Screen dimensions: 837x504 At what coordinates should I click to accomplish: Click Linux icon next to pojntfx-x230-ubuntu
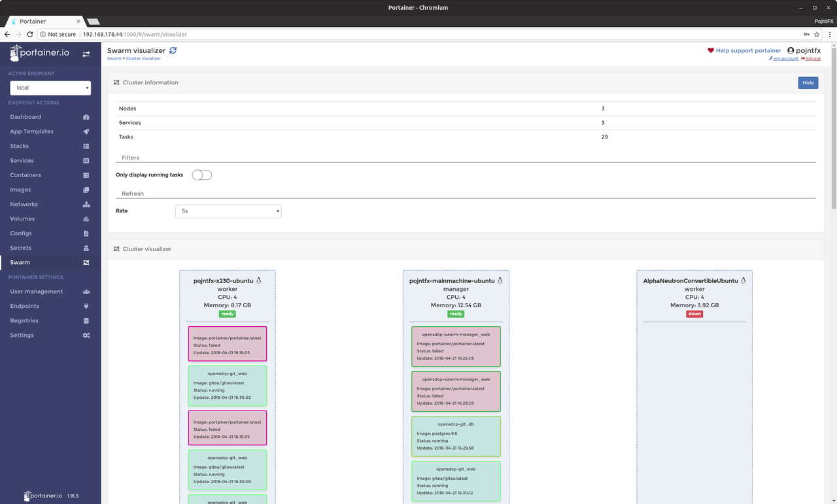(x=258, y=280)
